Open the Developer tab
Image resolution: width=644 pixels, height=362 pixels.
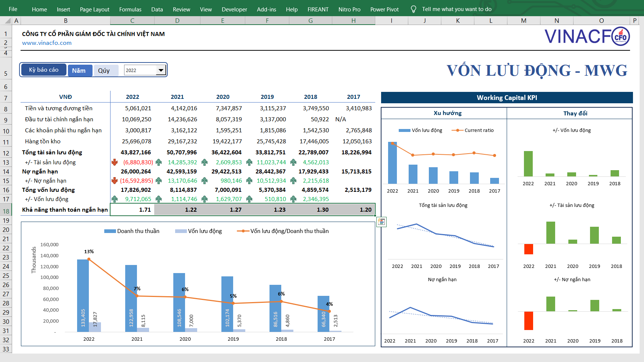(234, 9)
